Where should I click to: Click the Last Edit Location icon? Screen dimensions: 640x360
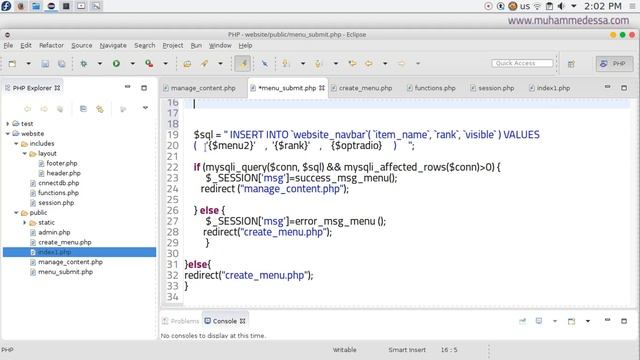pyautogui.click(x=352, y=64)
